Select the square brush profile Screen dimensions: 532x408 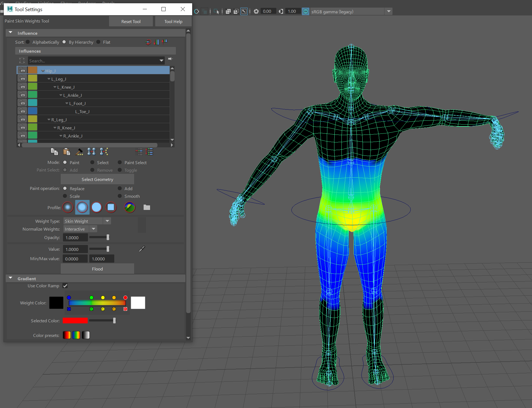[111, 208]
